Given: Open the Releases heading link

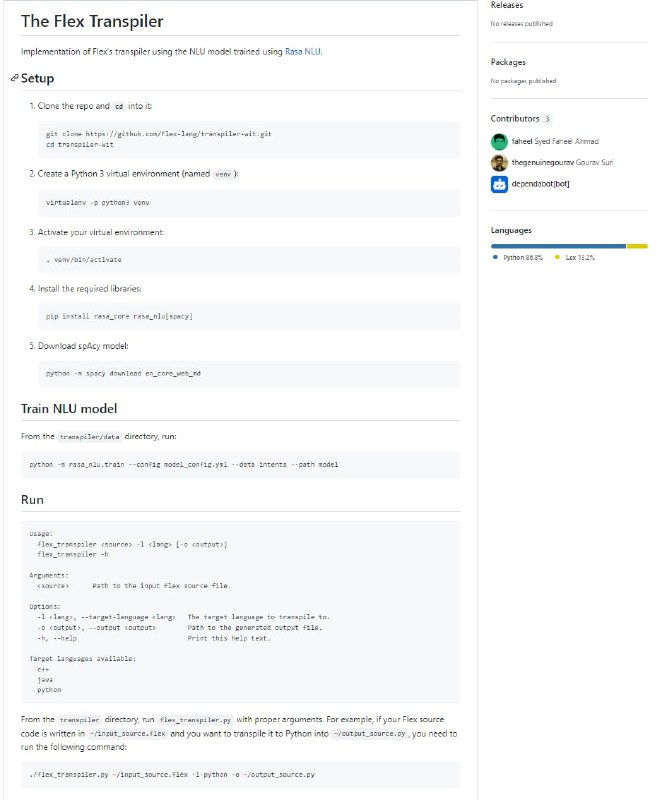Looking at the screenshot, I should click(507, 6).
